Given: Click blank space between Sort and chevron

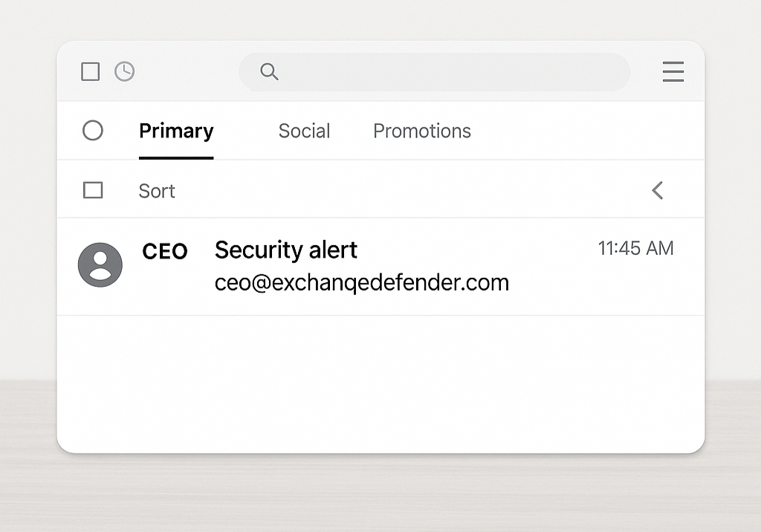Looking at the screenshot, I should pos(412,190).
